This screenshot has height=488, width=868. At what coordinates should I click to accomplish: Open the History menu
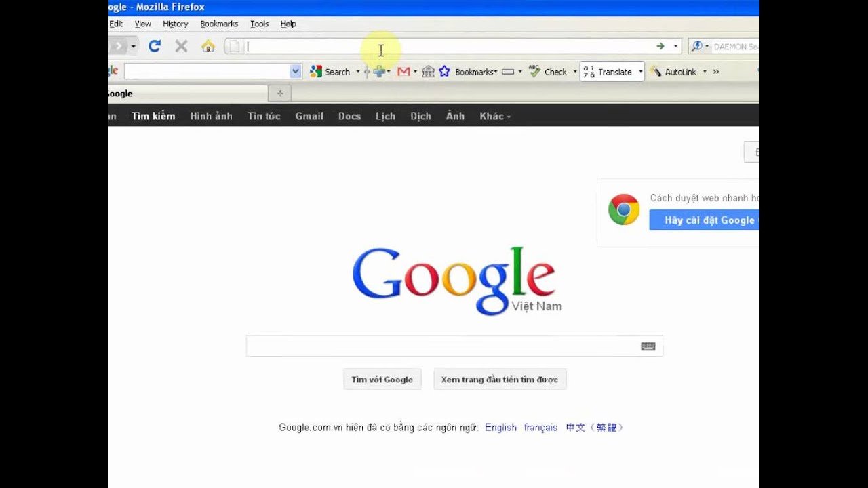pyautogui.click(x=175, y=24)
